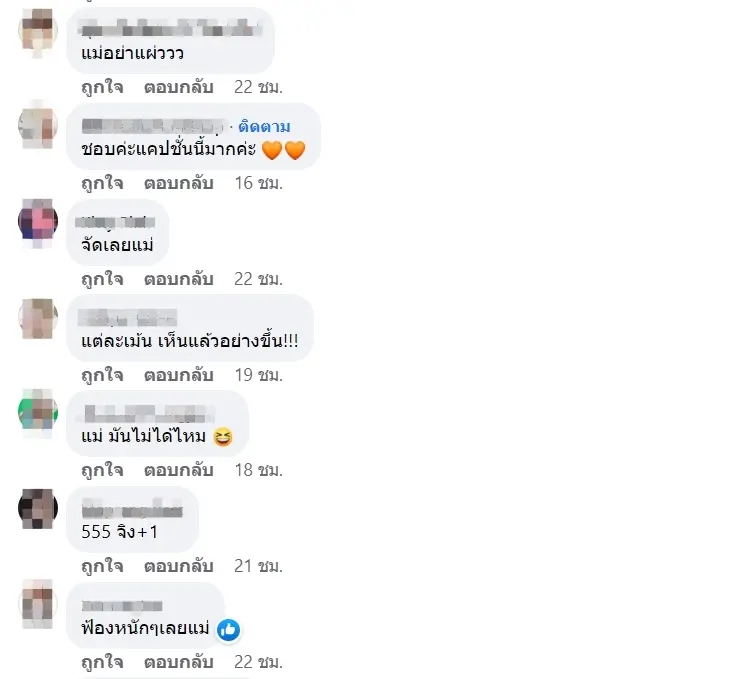Viewport: 734px width, 679px height.
Task: Reply to the 'จัดเลยแม่' comment
Action: point(179,279)
